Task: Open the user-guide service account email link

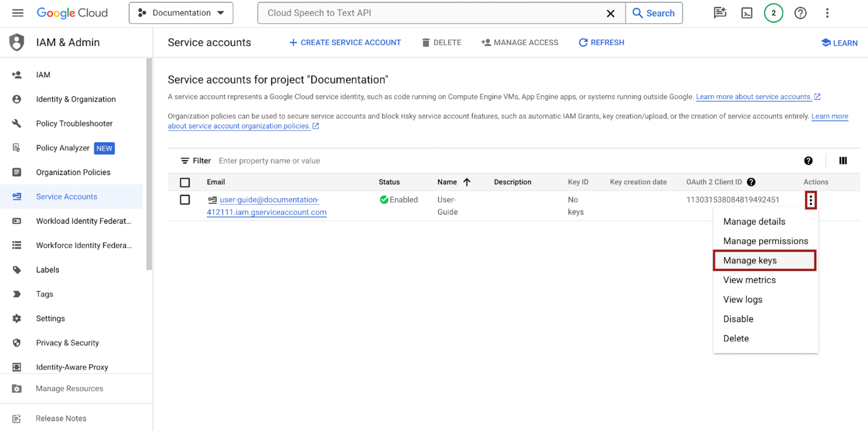Action: [269, 200]
